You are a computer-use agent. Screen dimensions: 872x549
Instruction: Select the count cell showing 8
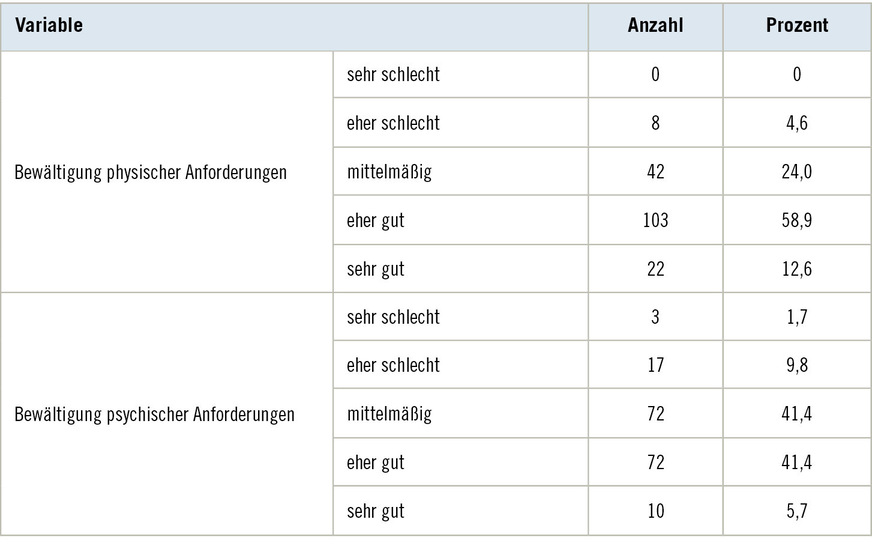click(655, 124)
